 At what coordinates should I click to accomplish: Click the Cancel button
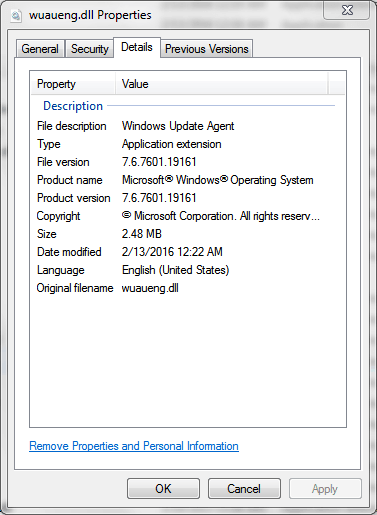tap(244, 489)
